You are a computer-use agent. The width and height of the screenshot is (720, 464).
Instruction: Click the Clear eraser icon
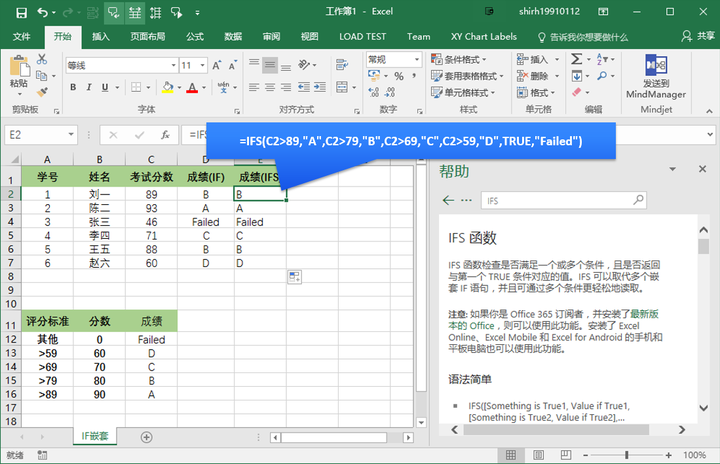click(577, 92)
